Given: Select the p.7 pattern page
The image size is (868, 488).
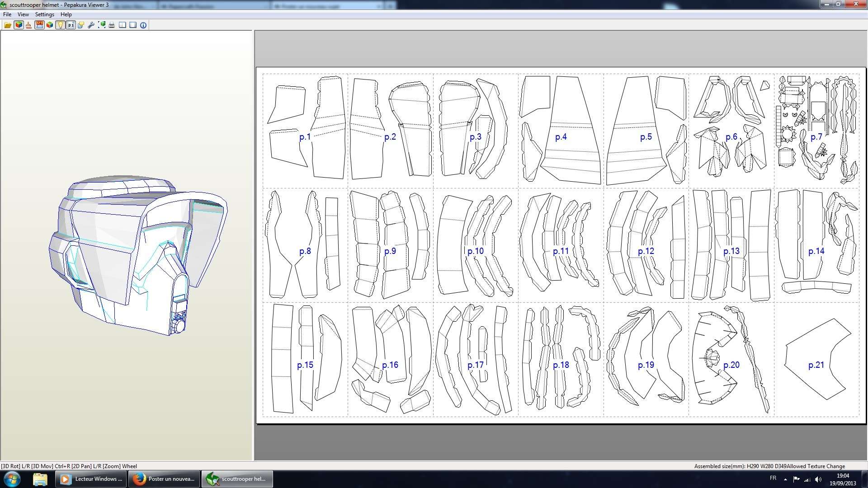Looking at the screenshot, I should click(x=816, y=131).
